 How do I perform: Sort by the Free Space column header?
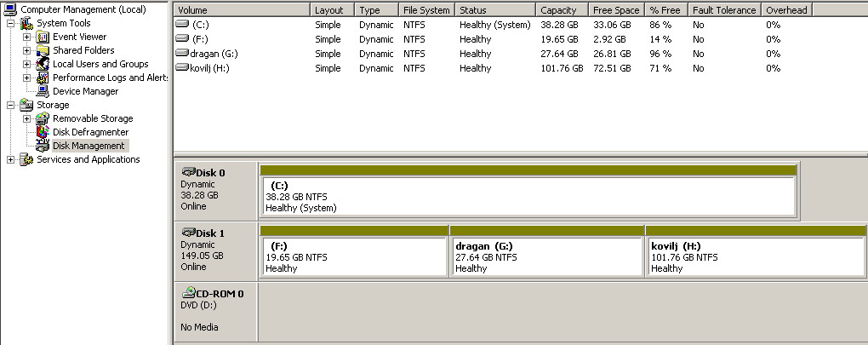tap(616, 10)
